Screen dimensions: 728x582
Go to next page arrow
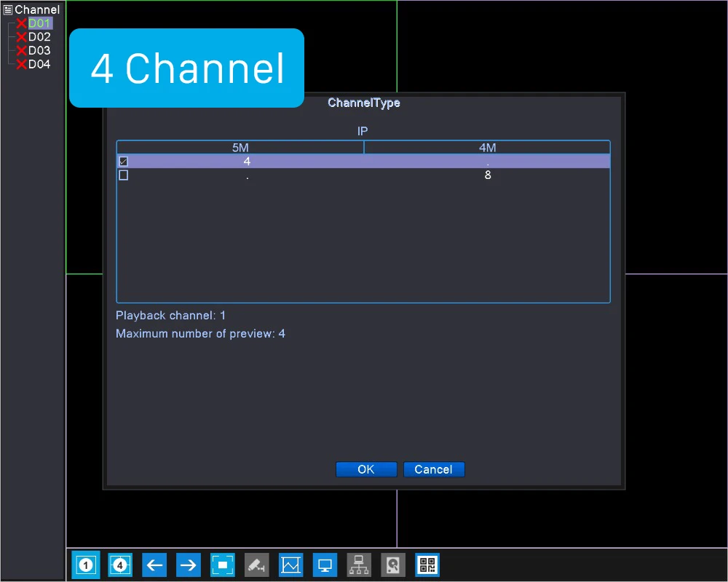tap(189, 565)
